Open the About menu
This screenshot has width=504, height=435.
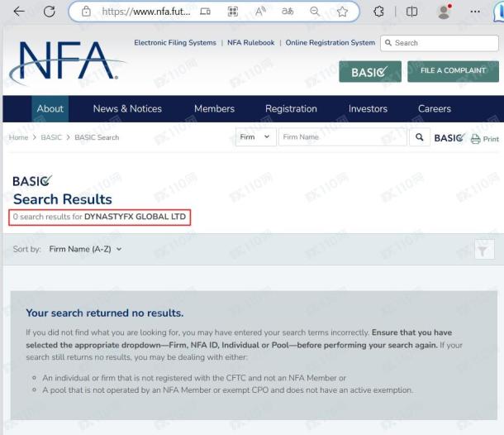[x=50, y=108]
